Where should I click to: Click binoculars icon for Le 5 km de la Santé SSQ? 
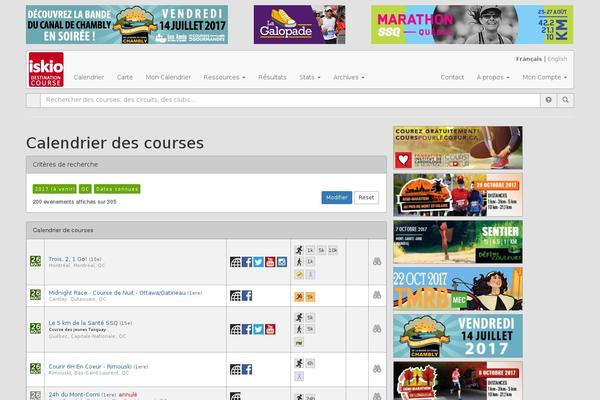(x=377, y=329)
